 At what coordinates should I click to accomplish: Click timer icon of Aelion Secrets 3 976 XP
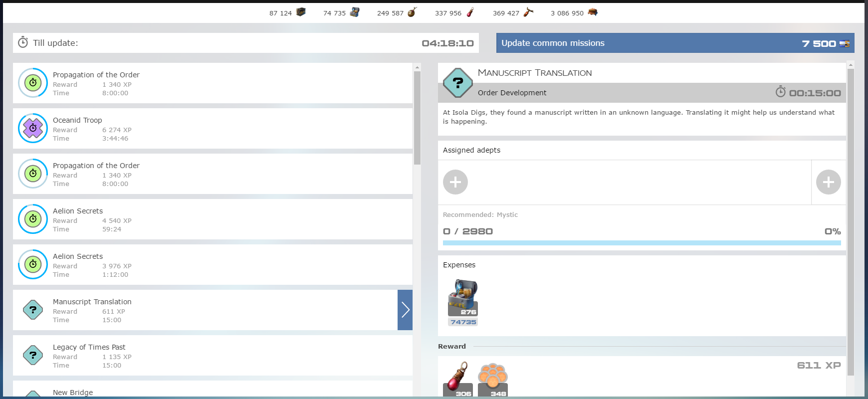pos(33,264)
